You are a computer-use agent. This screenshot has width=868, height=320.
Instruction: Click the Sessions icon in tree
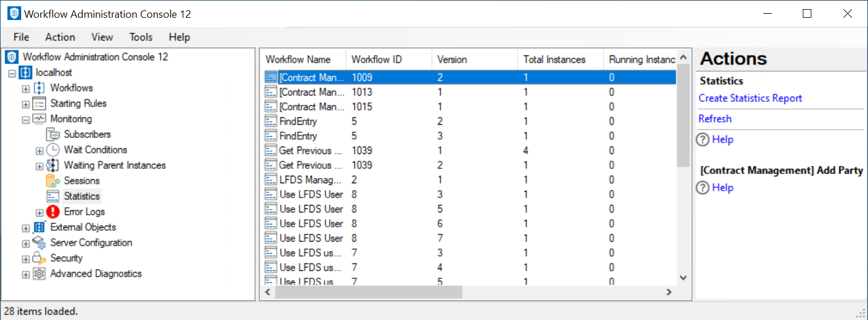click(53, 181)
